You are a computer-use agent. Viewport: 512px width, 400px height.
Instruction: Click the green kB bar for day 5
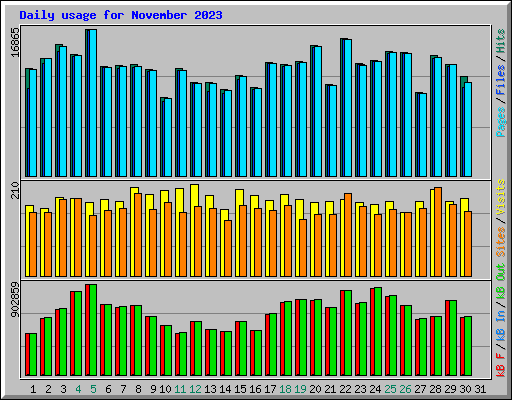point(93,330)
